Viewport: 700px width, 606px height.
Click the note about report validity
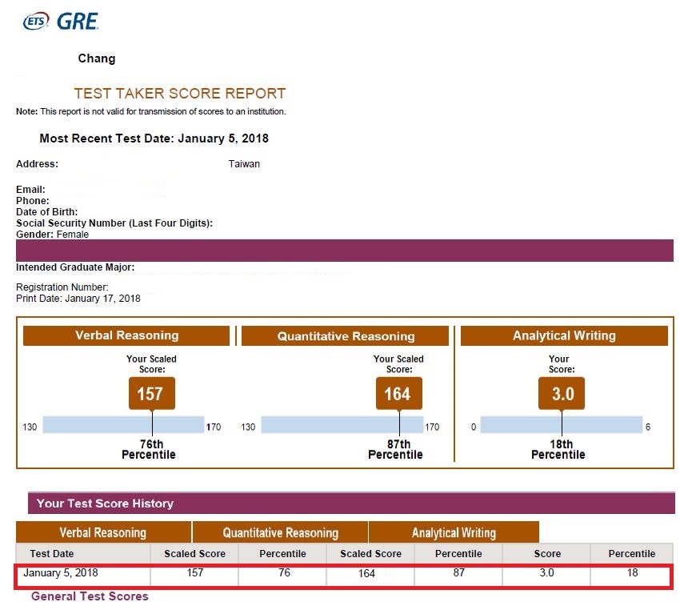point(151,111)
